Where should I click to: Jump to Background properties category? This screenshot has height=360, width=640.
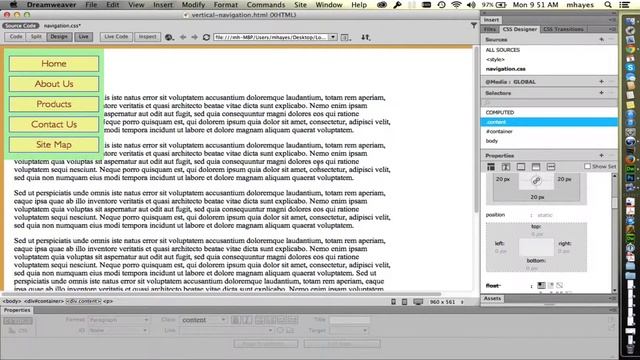coord(536,167)
